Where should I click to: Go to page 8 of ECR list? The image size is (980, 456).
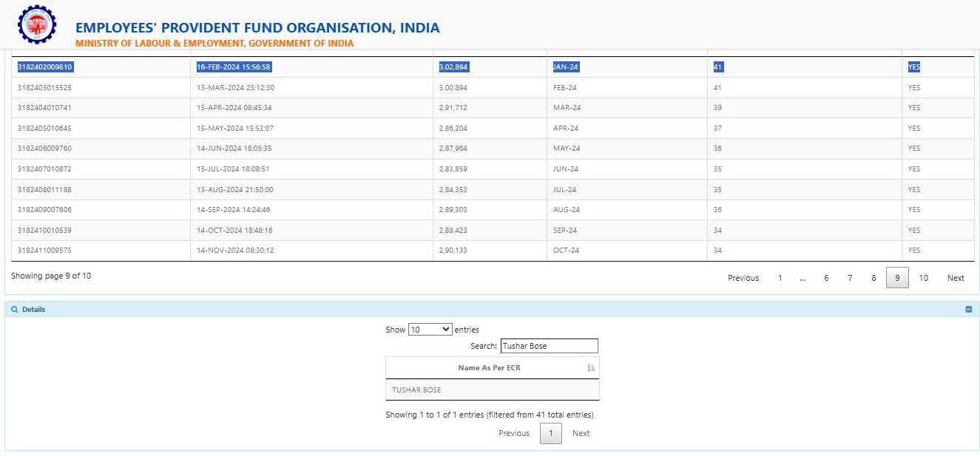point(873,278)
